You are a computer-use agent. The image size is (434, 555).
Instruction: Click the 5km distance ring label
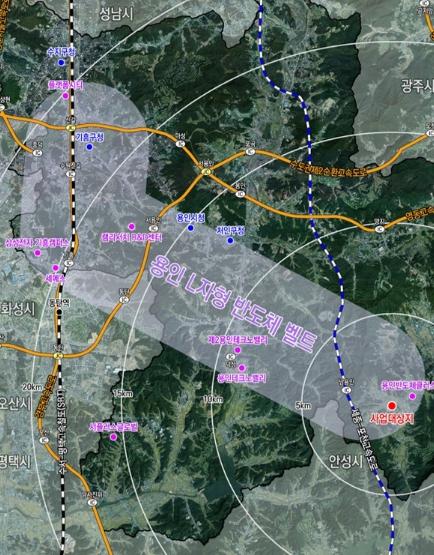(303, 405)
